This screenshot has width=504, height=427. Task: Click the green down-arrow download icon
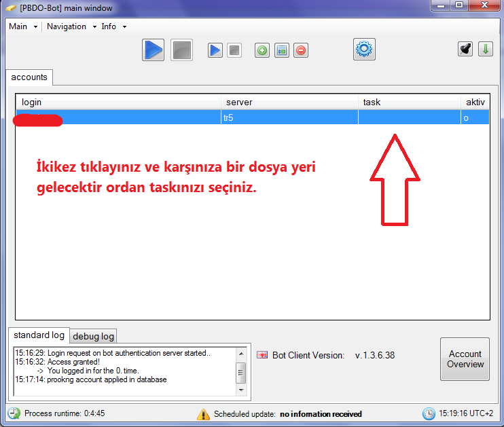coord(486,49)
